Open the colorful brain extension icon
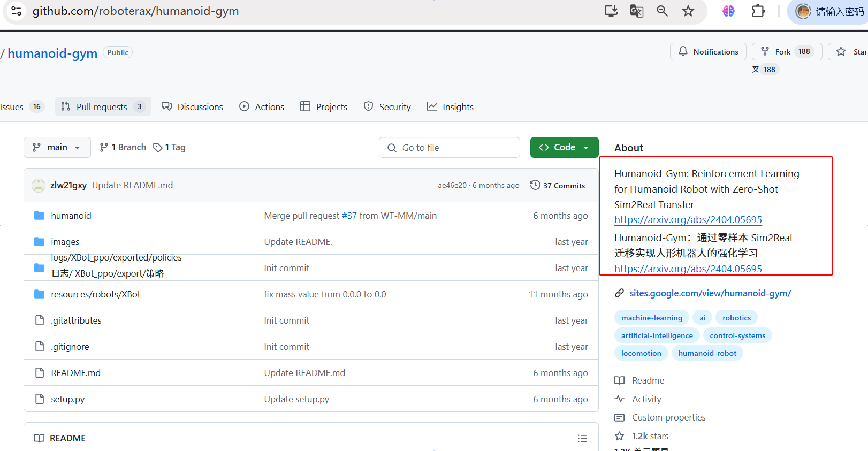Image resolution: width=868 pixels, height=451 pixels. click(x=728, y=11)
